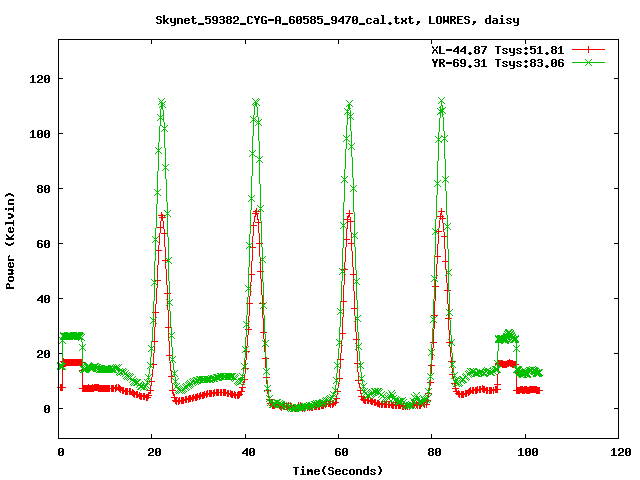Click the green peak top near 82 seconds
The height and width of the screenshot is (480, 640).
click(441, 101)
